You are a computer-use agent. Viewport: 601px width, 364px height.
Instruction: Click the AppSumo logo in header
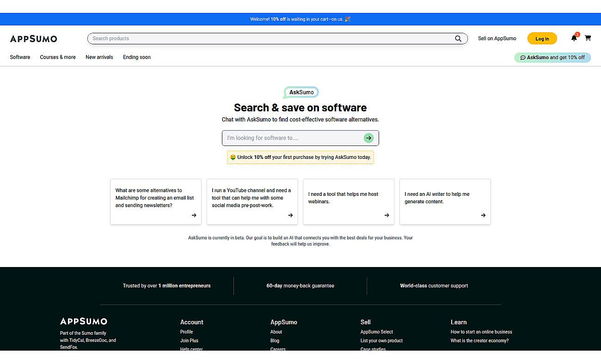34,39
